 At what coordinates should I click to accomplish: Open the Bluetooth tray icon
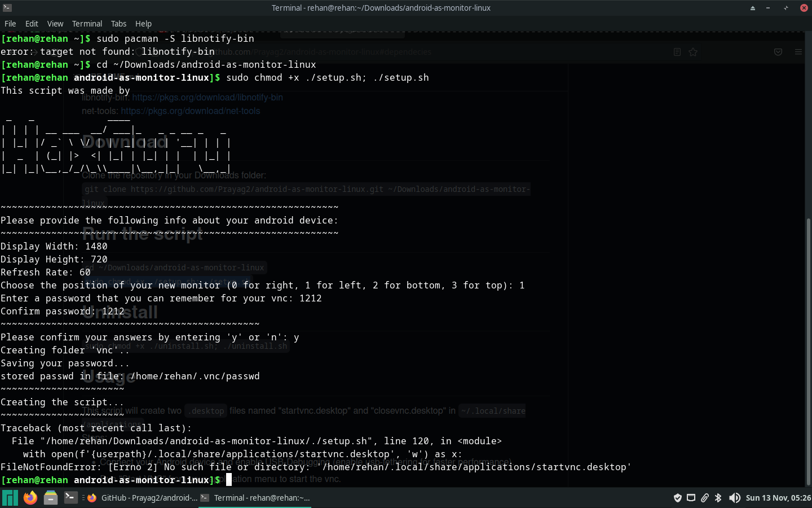click(718, 498)
